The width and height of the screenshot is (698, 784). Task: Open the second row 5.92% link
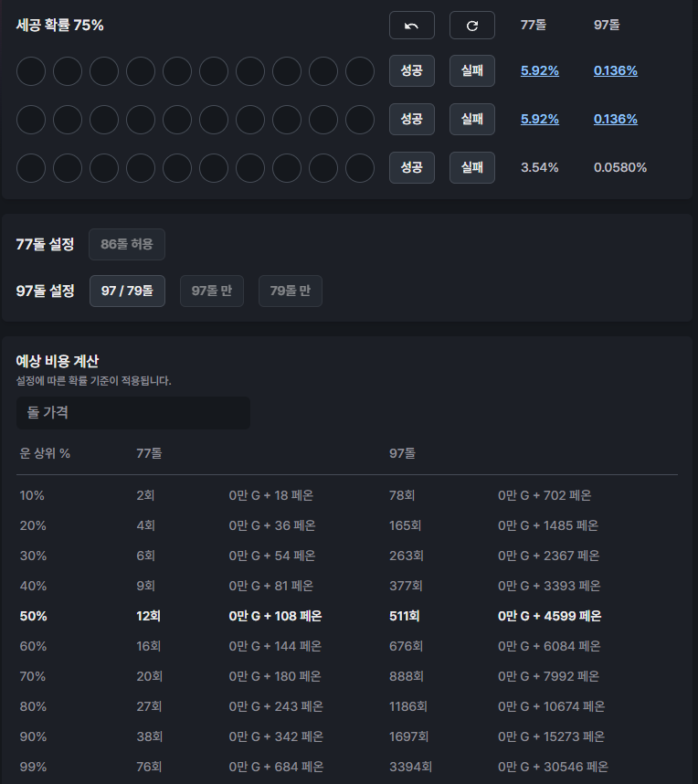(x=540, y=119)
